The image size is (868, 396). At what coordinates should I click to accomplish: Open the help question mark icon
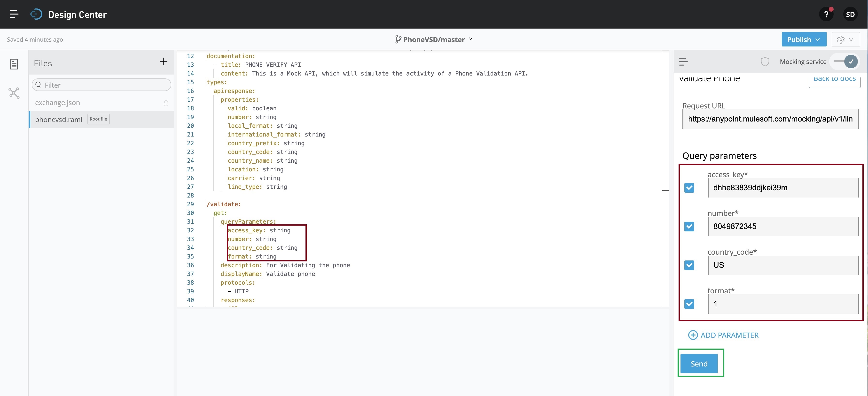pyautogui.click(x=826, y=14)
